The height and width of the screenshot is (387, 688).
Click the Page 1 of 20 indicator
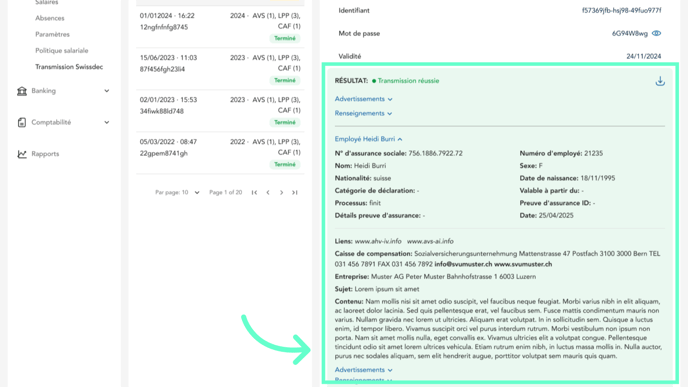226,193
